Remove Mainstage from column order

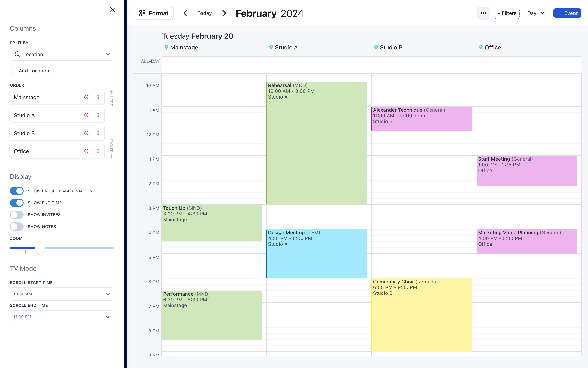click(86, 97)
